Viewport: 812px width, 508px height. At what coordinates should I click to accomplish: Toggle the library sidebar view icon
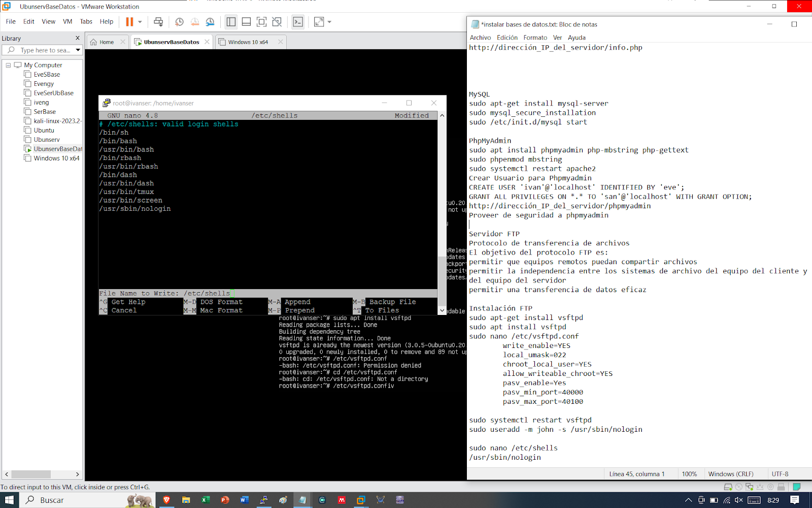coord(231,22)
